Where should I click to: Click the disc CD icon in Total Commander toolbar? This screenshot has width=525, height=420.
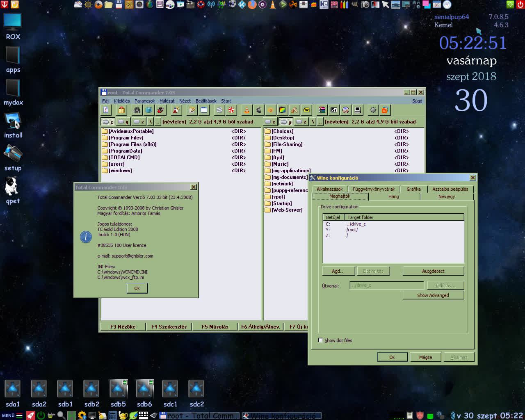[x=346, y=110]
